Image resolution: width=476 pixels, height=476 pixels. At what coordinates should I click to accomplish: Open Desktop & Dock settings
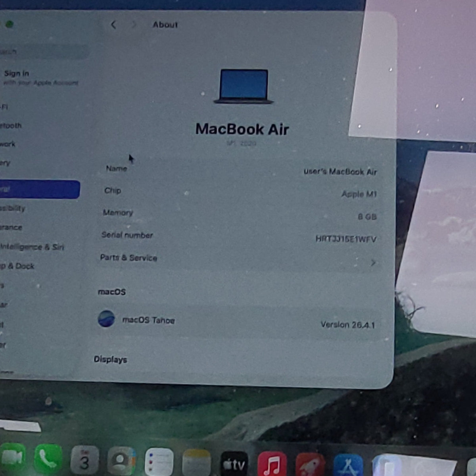pos(17,266)
